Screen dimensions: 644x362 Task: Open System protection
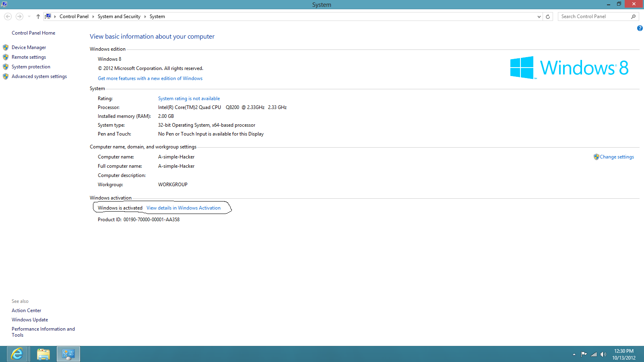click(31, 67)
